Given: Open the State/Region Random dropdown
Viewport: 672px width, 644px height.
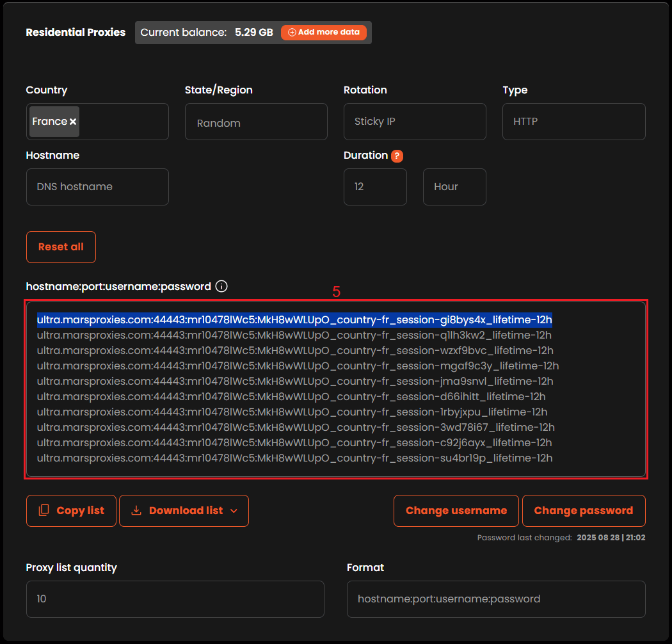Looking at the screenshot, I should point(256,122).
